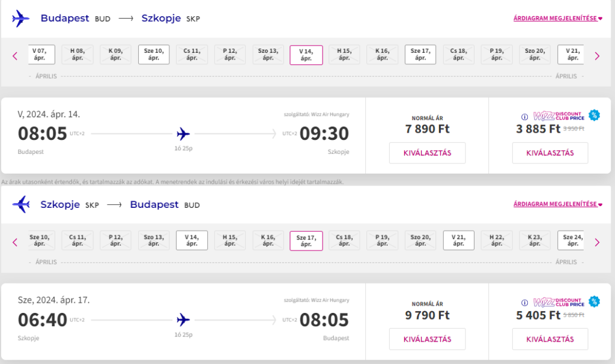Expand return flight Árdiagram megjelenítése

tap(557, 204)
